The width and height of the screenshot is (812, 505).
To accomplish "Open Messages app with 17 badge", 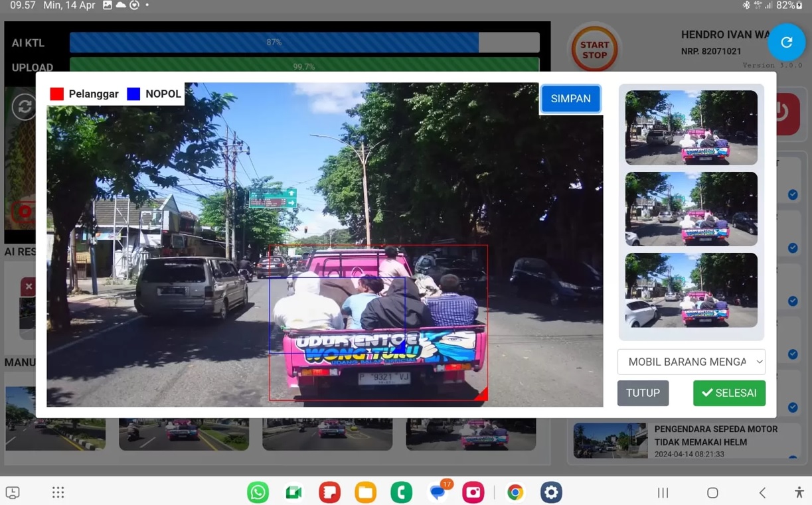I will (x=438, y=492).
